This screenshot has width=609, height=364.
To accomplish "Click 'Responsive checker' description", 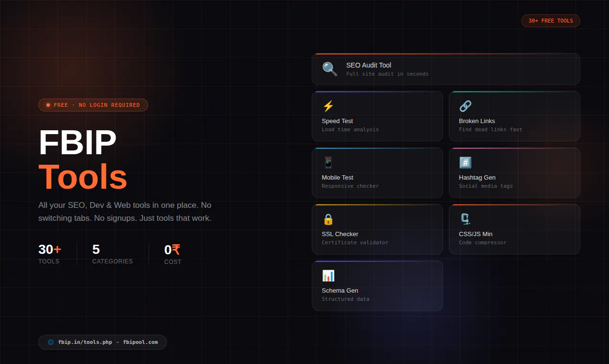I will [x=350, y=186].
